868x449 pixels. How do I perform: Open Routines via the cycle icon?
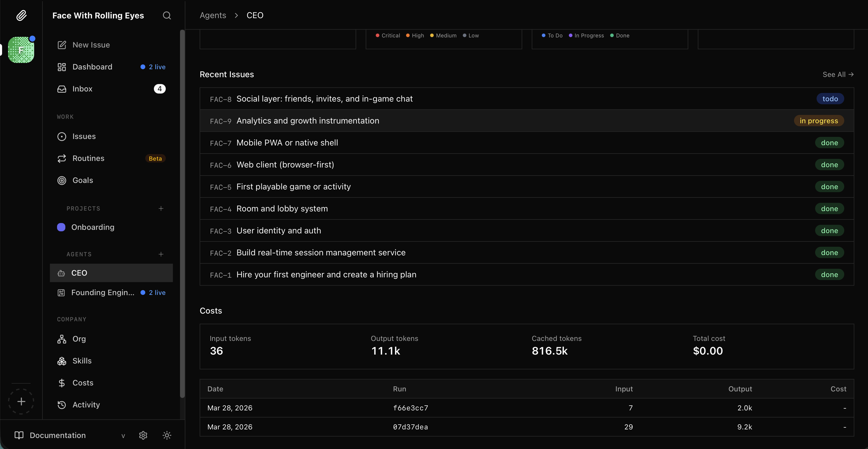(x=62, y=158)
